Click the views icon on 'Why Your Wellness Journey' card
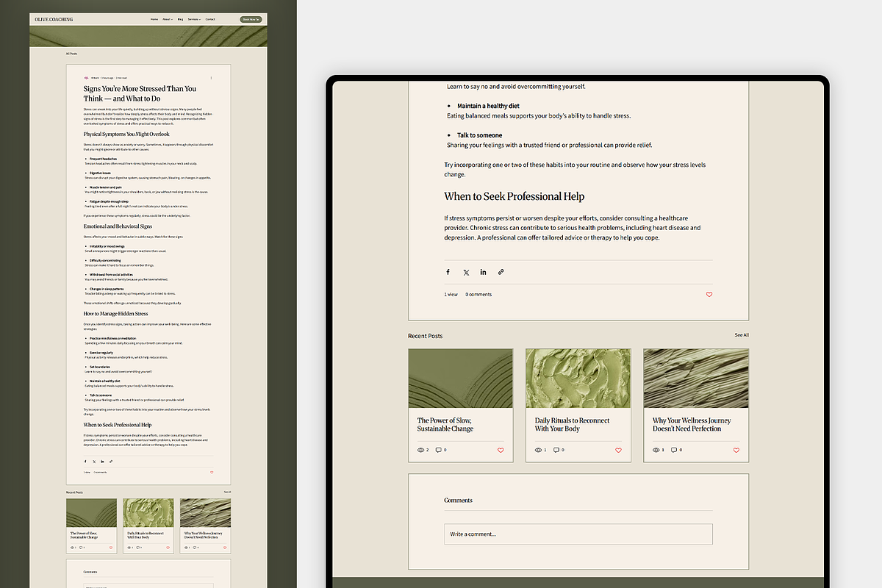The height and width of the screenshot is (588, 882). (x=656, y=450)
